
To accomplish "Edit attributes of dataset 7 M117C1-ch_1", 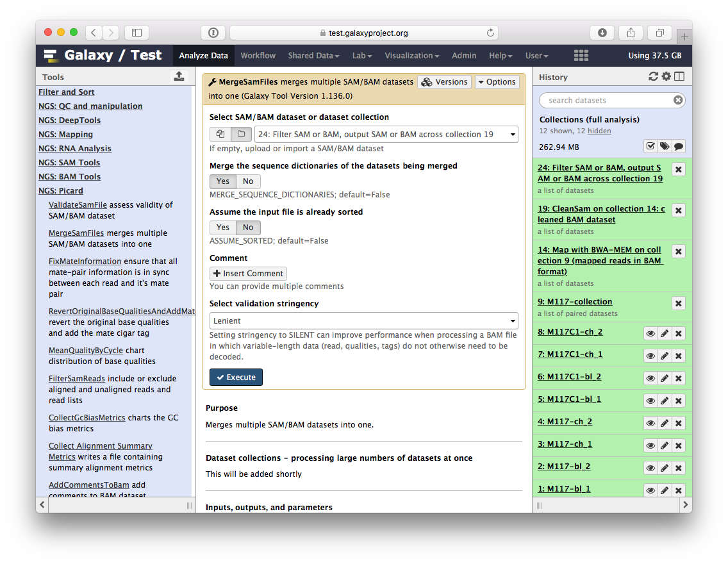I will tap(665, 356).
